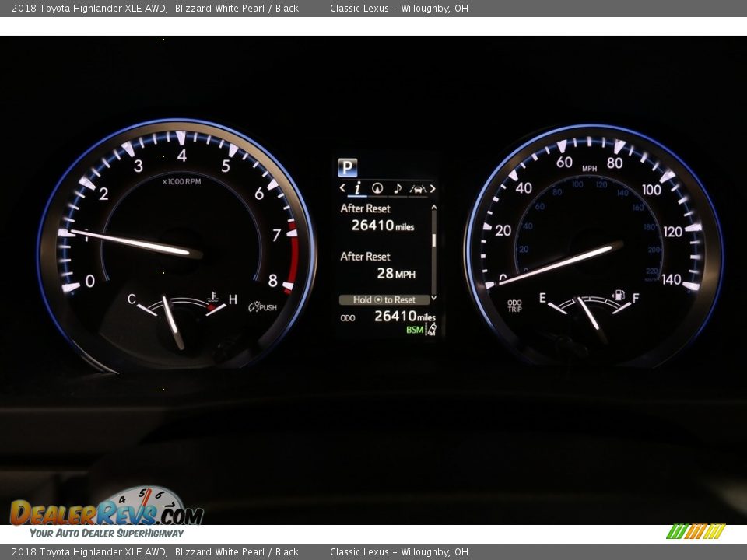Click 'Classic Lexus – Willoughby, OH' in top caption

(399, 8)
